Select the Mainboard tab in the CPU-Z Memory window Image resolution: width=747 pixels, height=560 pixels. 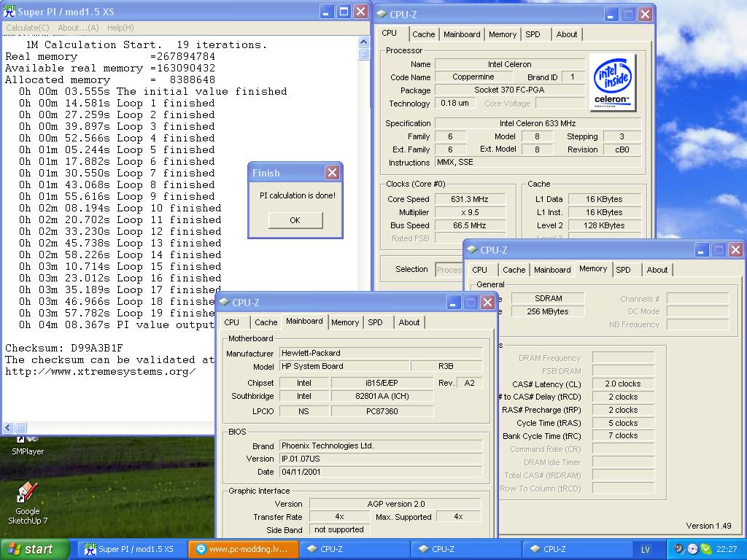click(552, 270)
